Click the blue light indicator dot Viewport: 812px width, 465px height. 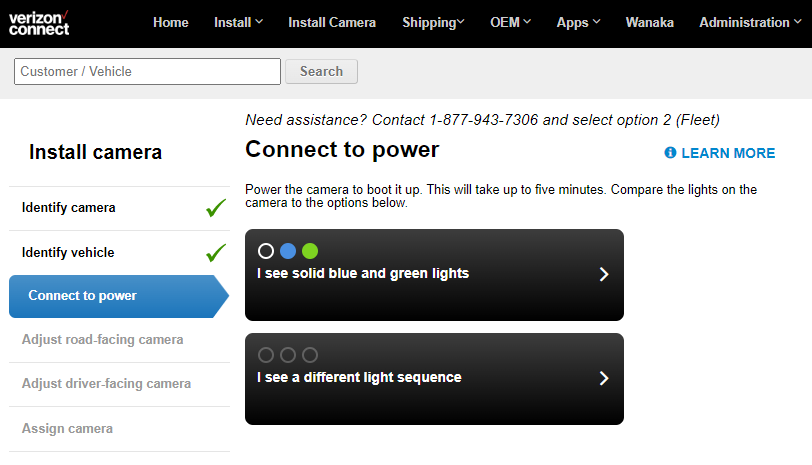288,251
